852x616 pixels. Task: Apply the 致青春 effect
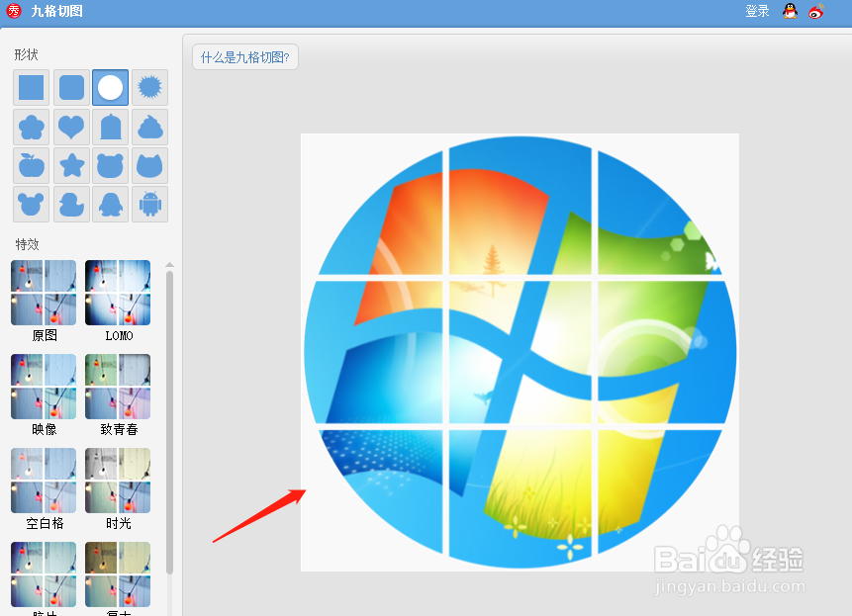118,387
